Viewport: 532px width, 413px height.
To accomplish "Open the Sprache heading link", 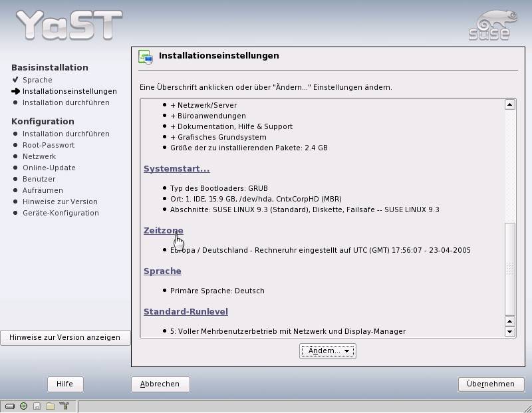I will click(162, 271).
